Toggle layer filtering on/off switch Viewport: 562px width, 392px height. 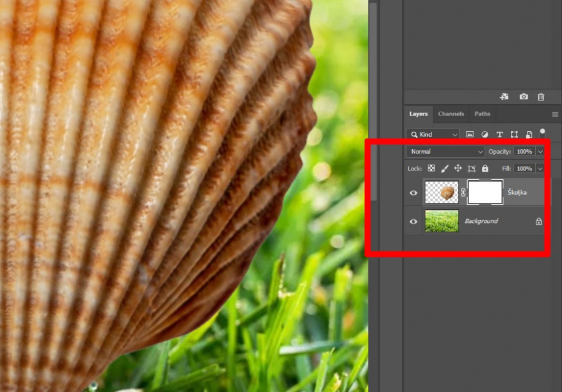pyautogui.click(x=542, y=132)
